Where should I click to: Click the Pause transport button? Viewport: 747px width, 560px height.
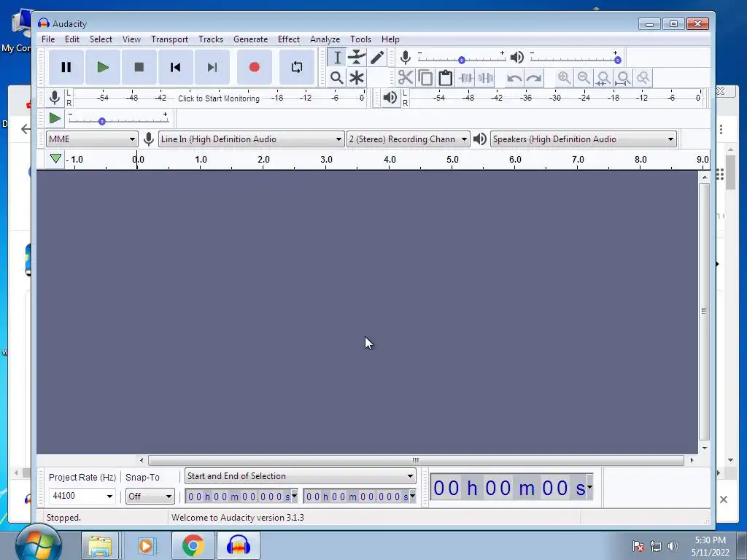coord(66,67)
